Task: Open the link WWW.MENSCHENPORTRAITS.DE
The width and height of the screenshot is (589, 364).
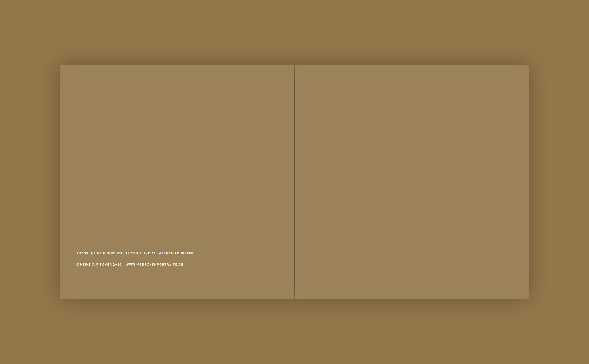Action: pyautogui.click(x=155, y=265)
